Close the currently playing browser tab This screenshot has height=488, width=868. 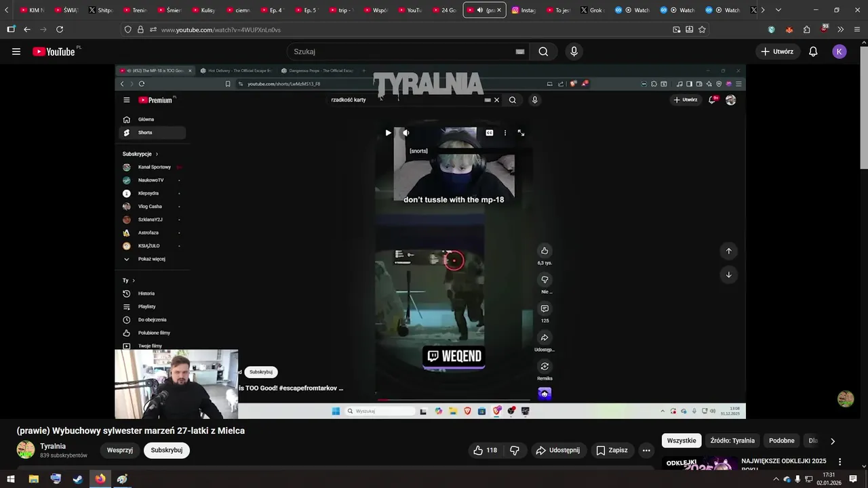pos(499,10)
